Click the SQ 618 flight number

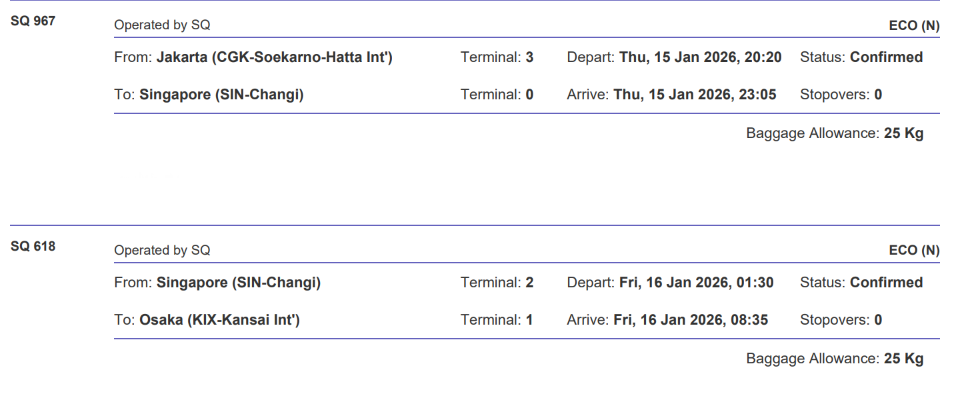[x=33, y=247]
